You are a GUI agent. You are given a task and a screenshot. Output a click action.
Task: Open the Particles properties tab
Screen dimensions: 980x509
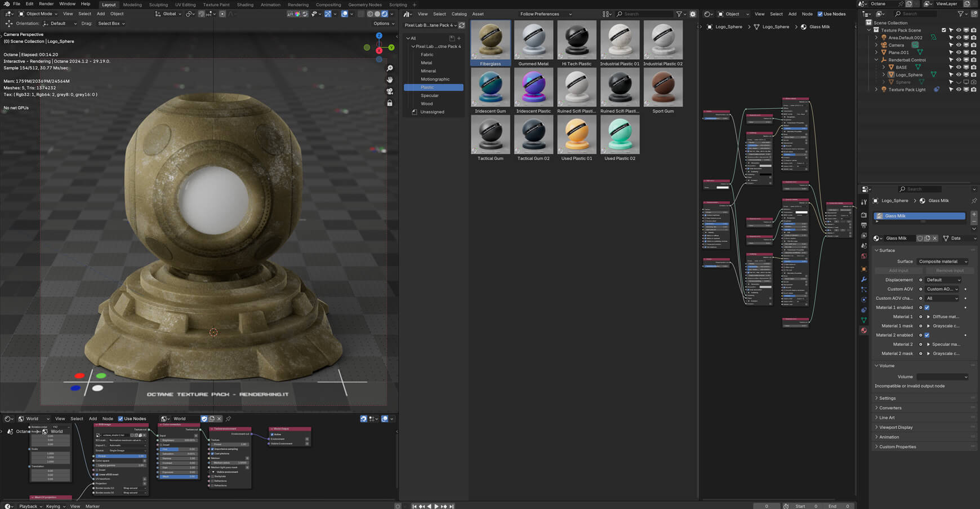864,289
